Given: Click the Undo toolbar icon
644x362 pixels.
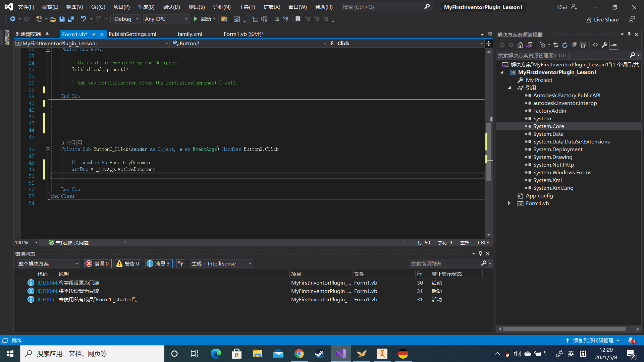Looking at the screenshot, I should (x=84, y=19).
